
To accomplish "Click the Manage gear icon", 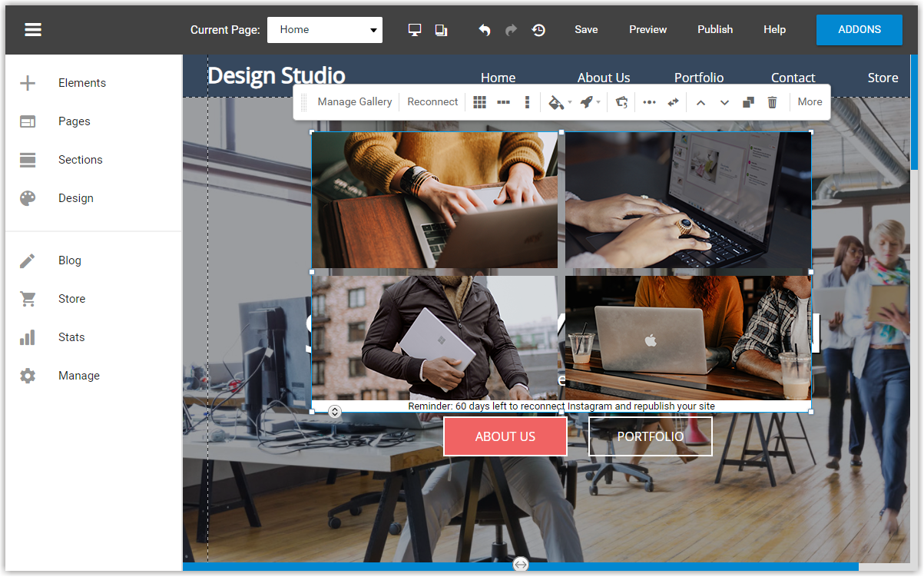I will coord(28,376).
